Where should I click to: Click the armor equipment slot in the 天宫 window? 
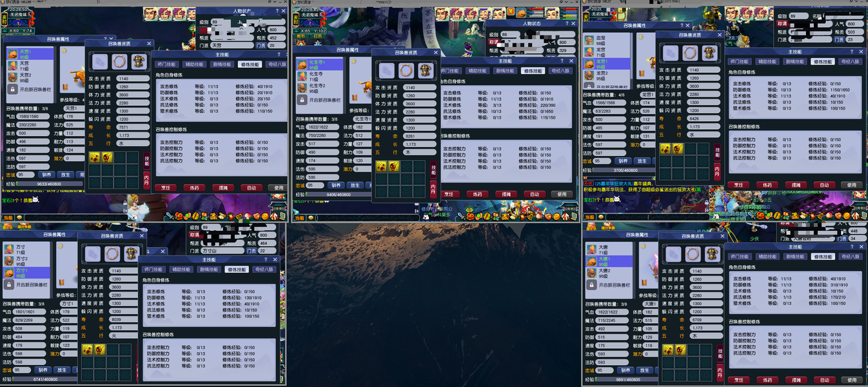pos(139,62)
